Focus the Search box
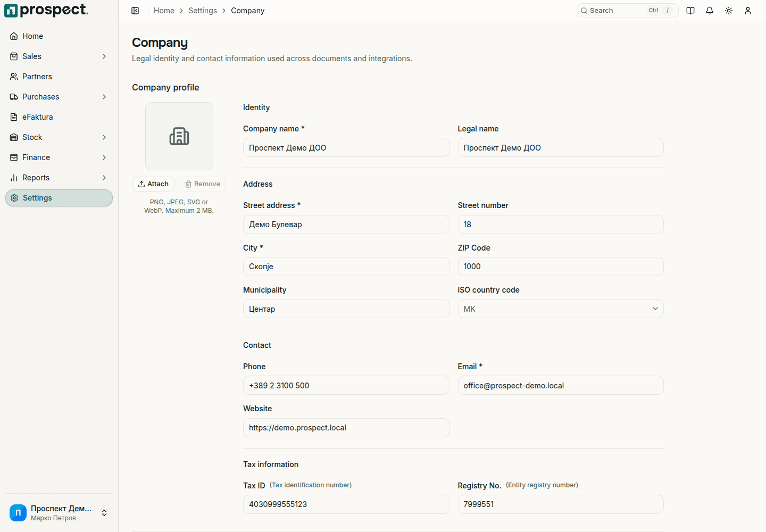766x532 pixels. click(628, 11)
